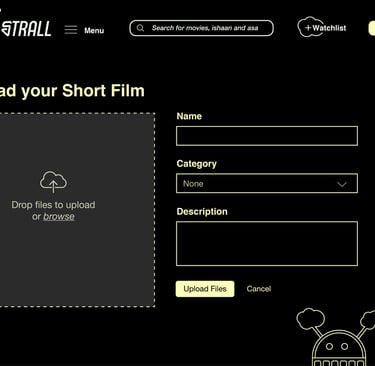Screen dimensions: 375x366
Task: Click the cloud plus Watchlist icon
Action: pyautogui.click(x=310, y=27)
